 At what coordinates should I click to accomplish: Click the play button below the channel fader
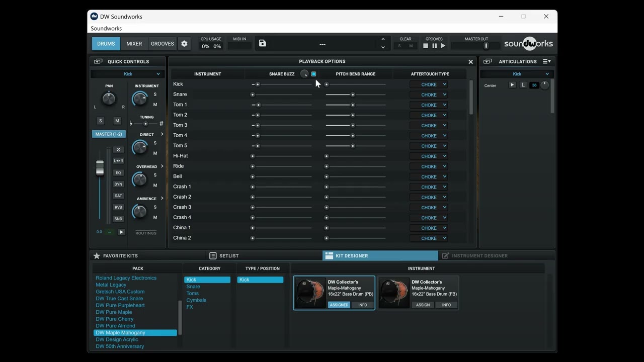click(122, 232)
